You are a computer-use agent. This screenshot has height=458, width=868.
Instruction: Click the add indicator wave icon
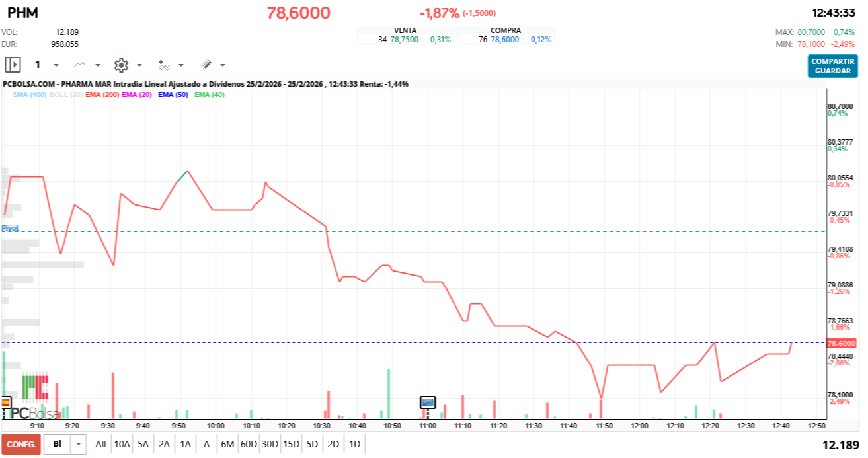[164, 65]
